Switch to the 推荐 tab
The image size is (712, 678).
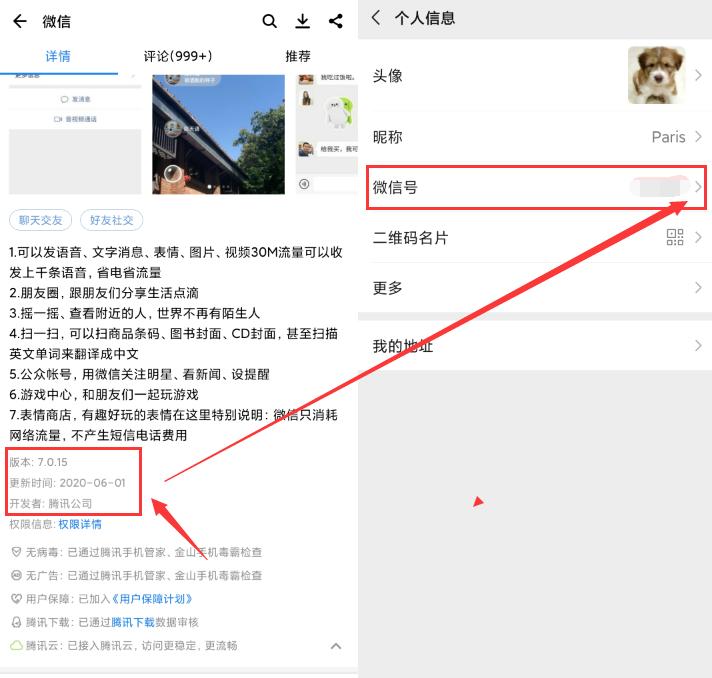pos(298,56)
